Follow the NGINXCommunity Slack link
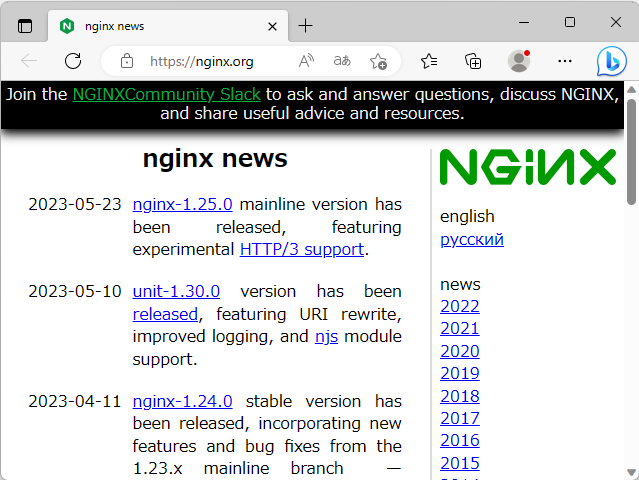Image resolution: width=639 pixels, height=480 pixels. tap(166, 95)
